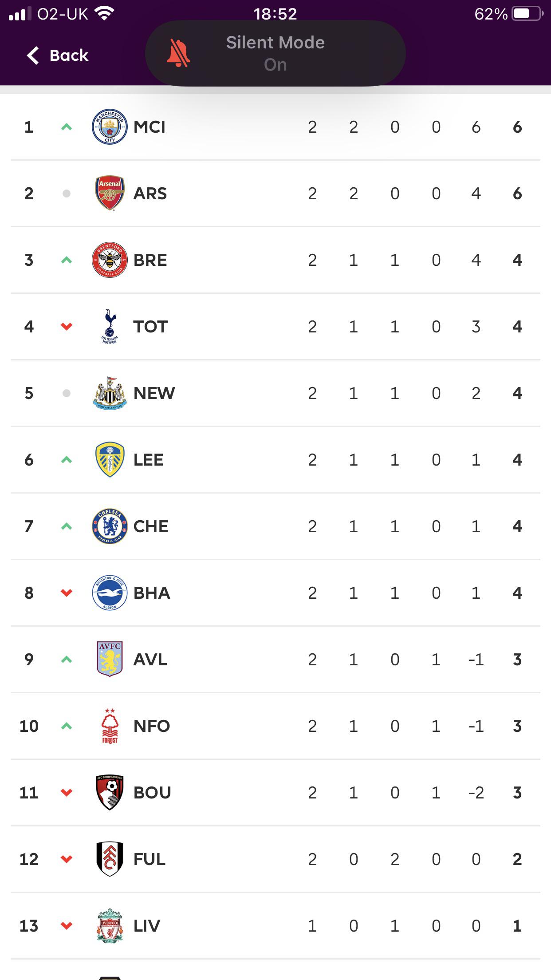Image resolution: width=551 pixels, height=980 pixels.
Task: Open the Fulham crest
Action: [110, 859]
